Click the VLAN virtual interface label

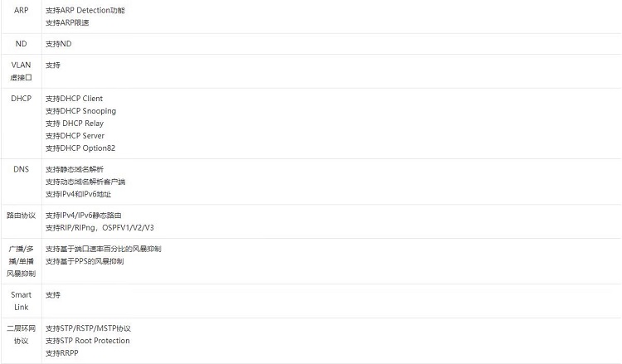pyautogui.click(x=21, y=71)
